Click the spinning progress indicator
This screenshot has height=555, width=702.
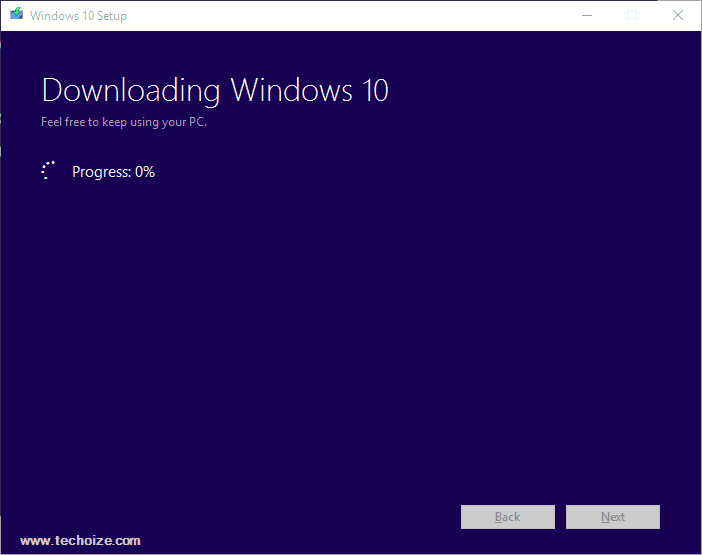click(x=48, y=171)
